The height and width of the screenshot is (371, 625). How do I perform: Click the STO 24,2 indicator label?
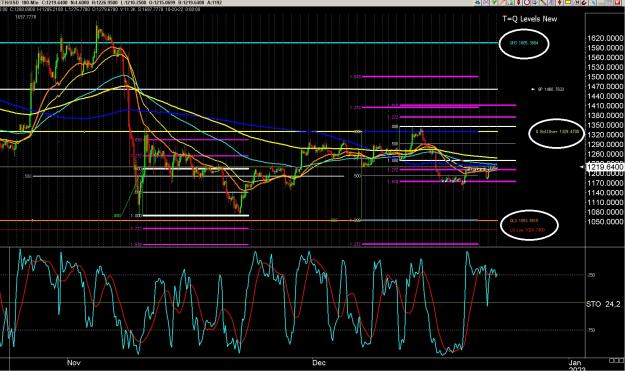(x=603, y=304)
